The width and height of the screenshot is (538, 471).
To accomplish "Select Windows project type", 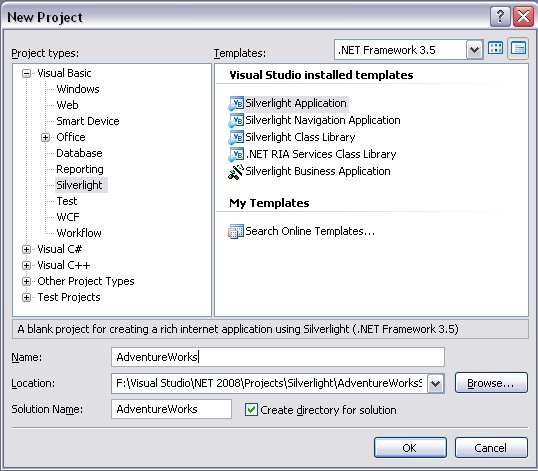I will 78,89.
